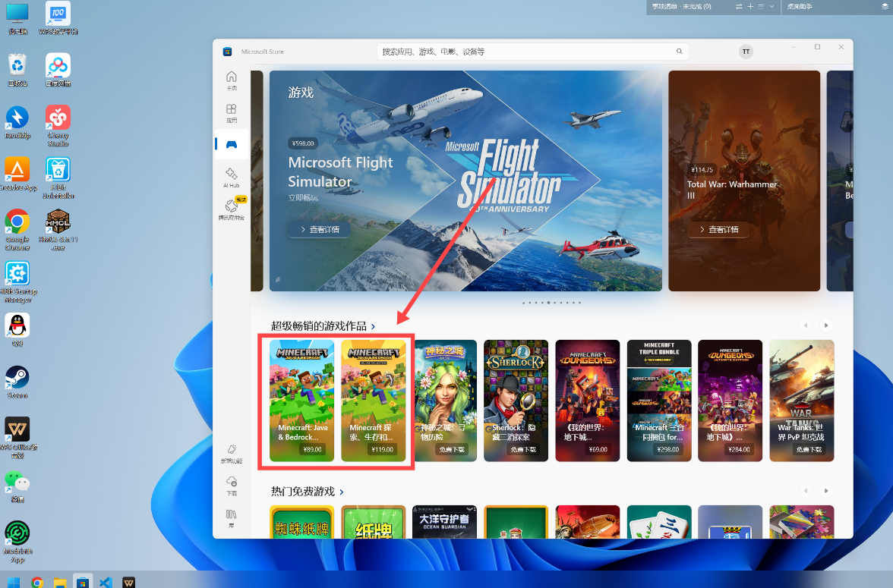This screenshot has width=893, height=588.
Task: Click the search magnifier icon
Action: tap(679, 52)
